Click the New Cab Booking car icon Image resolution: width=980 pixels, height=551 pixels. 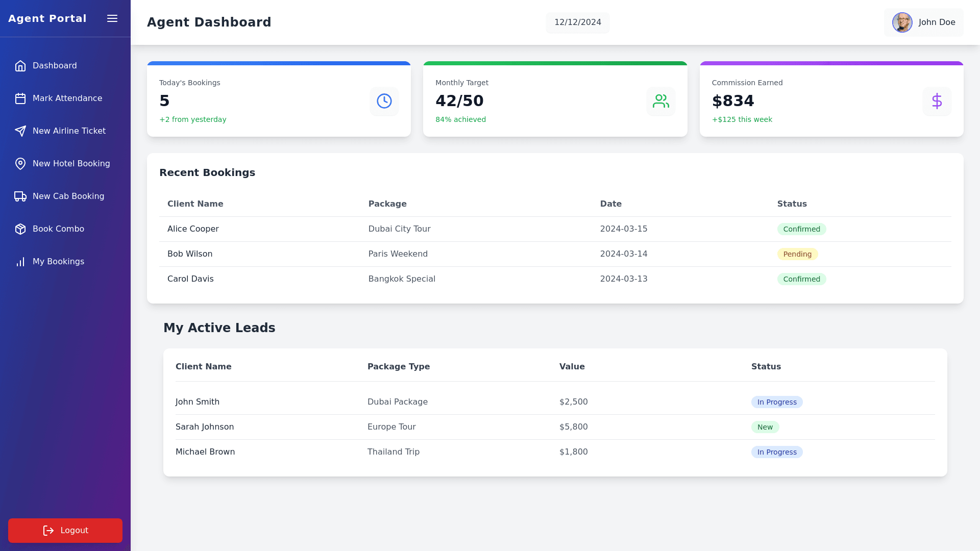[20, 196]
